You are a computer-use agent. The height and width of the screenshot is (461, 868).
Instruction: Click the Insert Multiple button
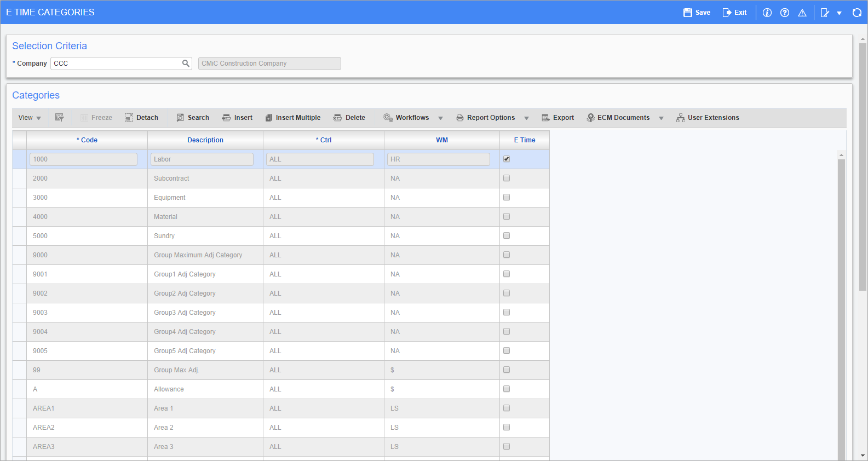click(293, 118)
